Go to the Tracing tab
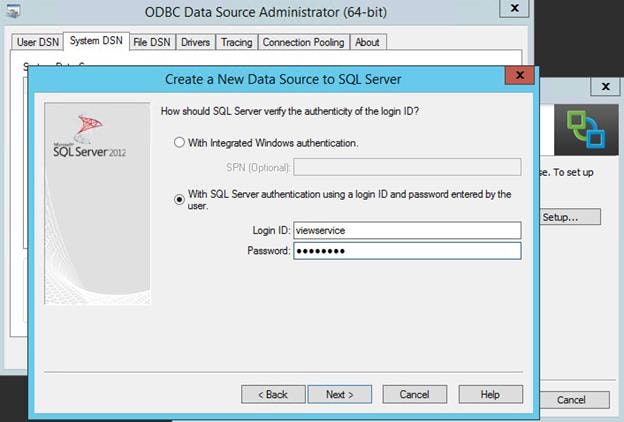 pyautogui.click(x=237, y=42)
